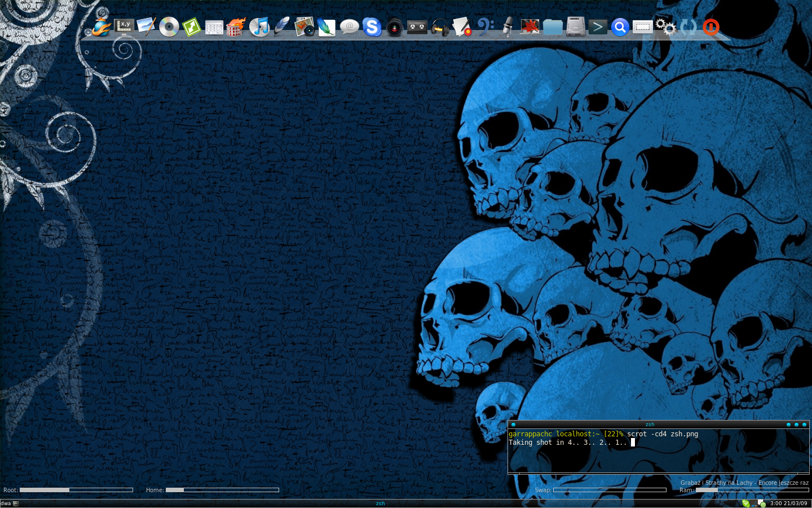
Task: Click the layout icon next to dwa
Action: [x=16, y=503]
